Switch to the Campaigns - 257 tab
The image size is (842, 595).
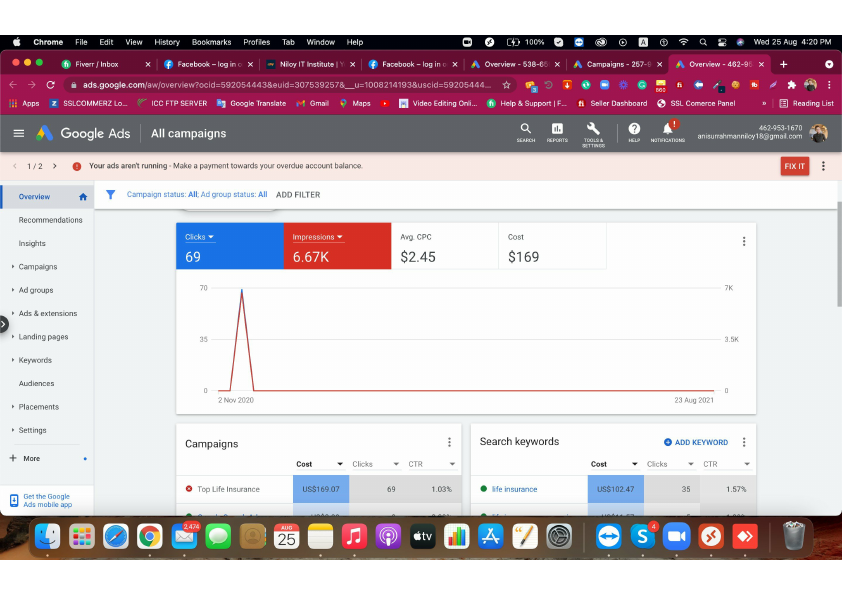[x=618, y=64]
